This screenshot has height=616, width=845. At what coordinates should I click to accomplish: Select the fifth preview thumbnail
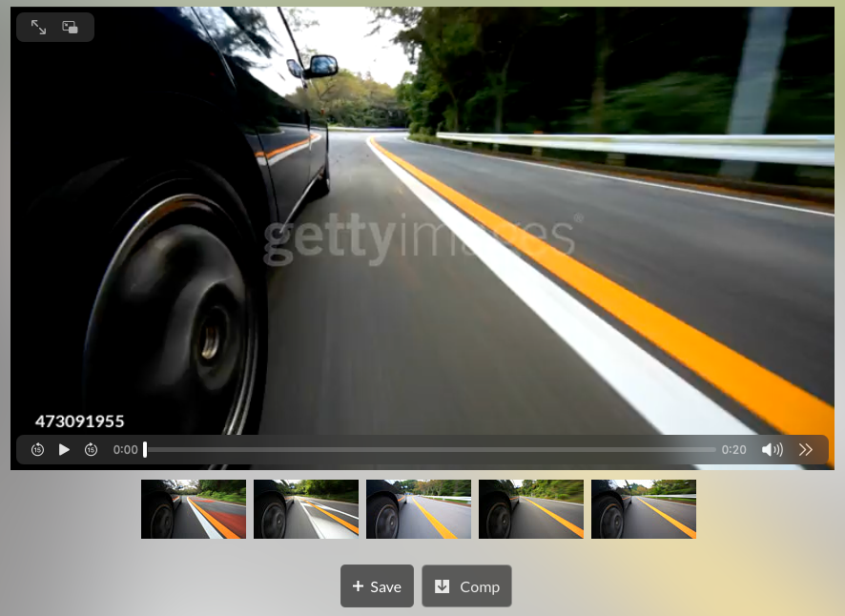644,509
